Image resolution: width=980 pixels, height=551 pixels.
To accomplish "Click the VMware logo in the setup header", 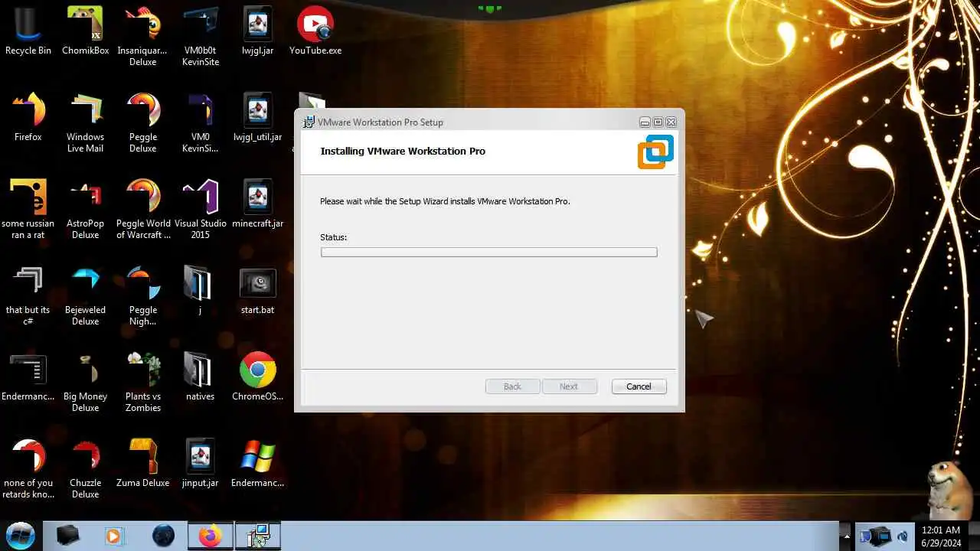I will [655, 152].
